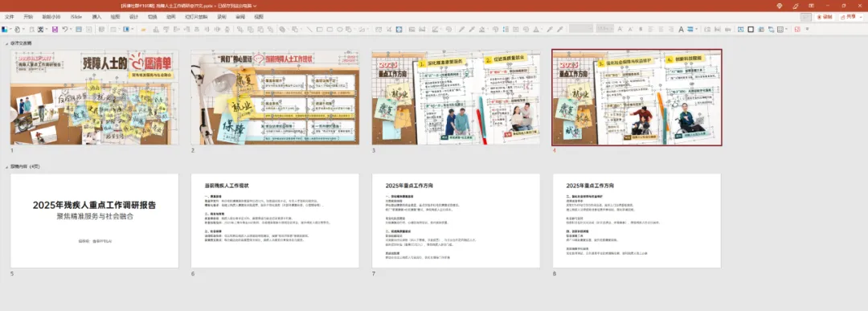Screen dimensions: 868x311
Task: Select the Rectangle shape tool
Action: click(x=319, y=29)
